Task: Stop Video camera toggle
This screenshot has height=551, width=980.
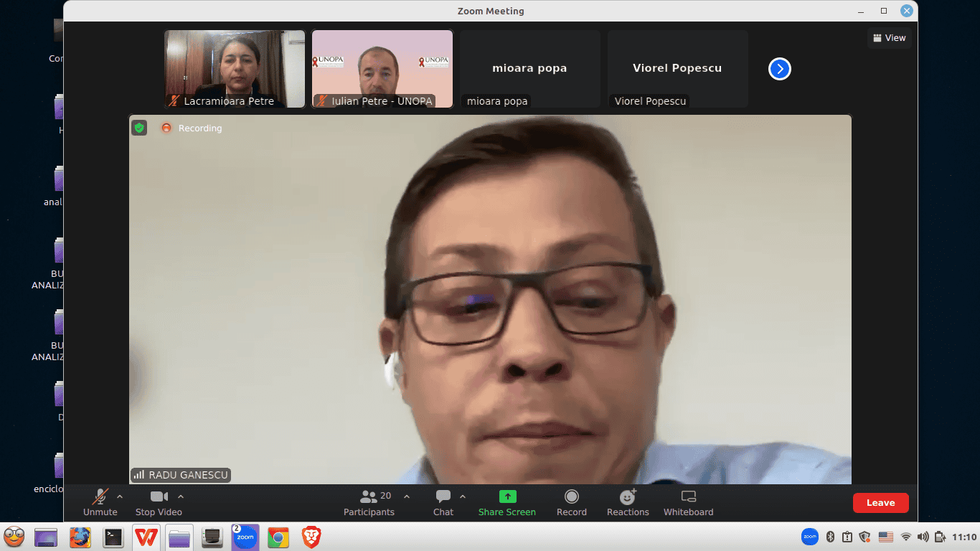Action: pyautogui.click(x=159, y=503)
